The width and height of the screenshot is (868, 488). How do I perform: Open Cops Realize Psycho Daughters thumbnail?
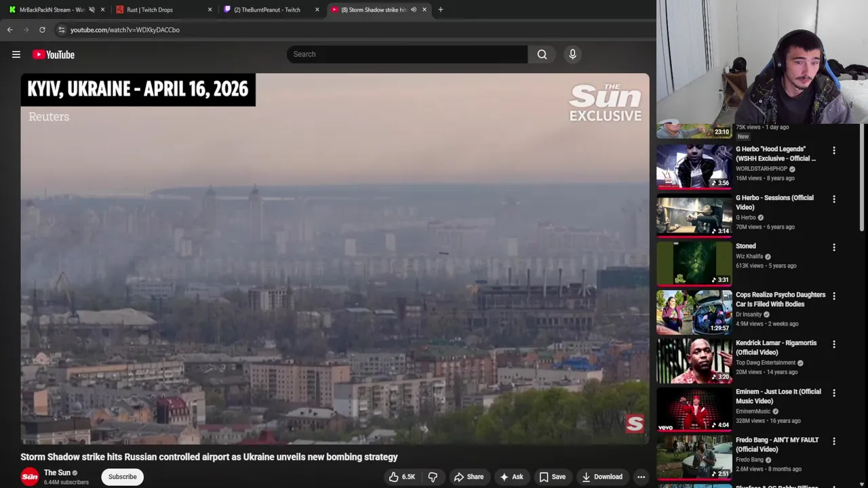(x=694, y=311)
